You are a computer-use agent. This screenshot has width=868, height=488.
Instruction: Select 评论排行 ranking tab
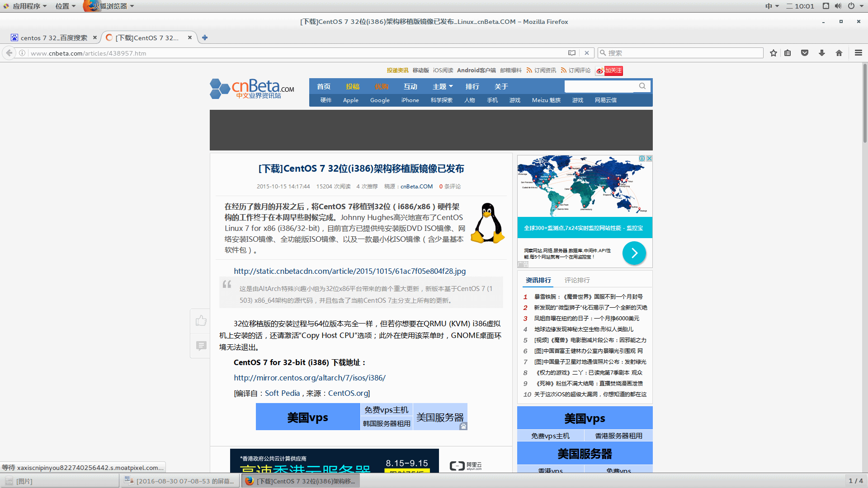point(577,280)
